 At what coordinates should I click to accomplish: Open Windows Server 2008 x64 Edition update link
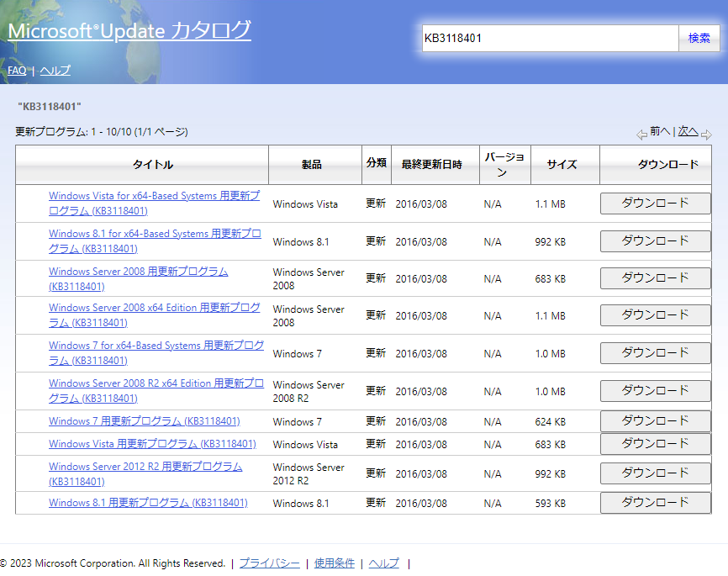154,315
